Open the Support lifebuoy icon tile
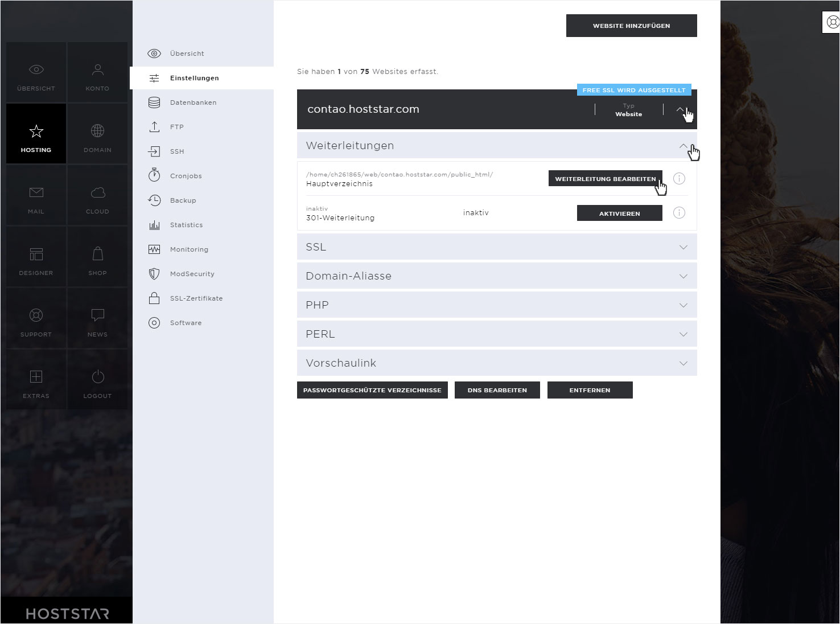This screenshot has width=840, height=624. (36, 318)
